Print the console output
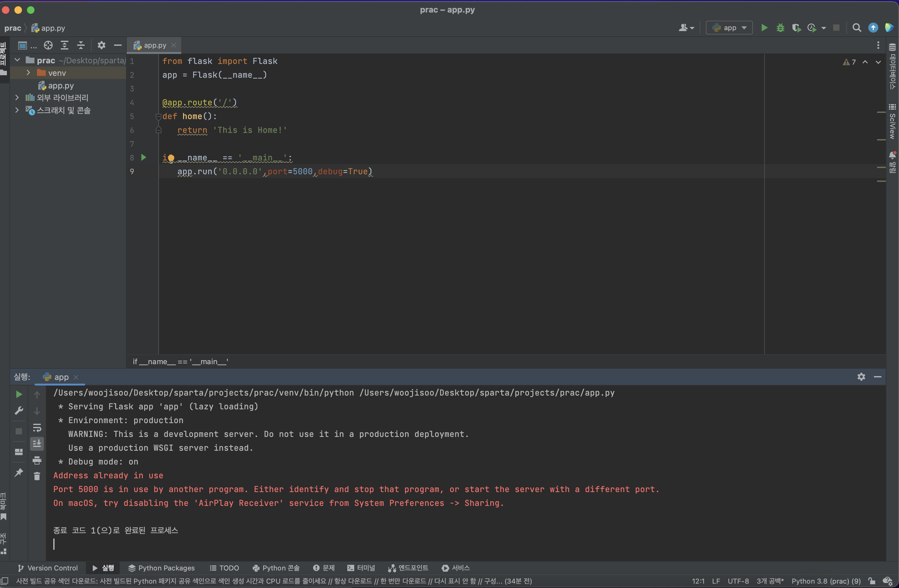The image size is (899, 588). 37,460
